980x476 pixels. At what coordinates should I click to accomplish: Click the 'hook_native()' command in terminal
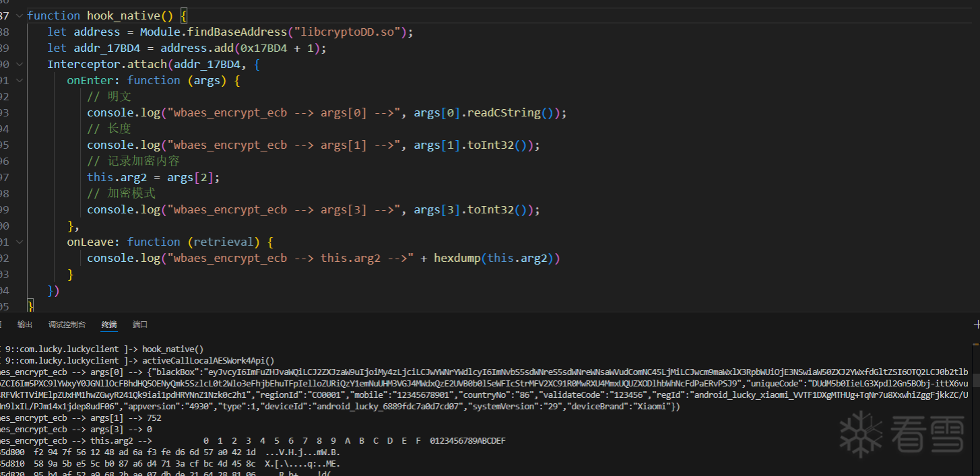click(172, 349)
